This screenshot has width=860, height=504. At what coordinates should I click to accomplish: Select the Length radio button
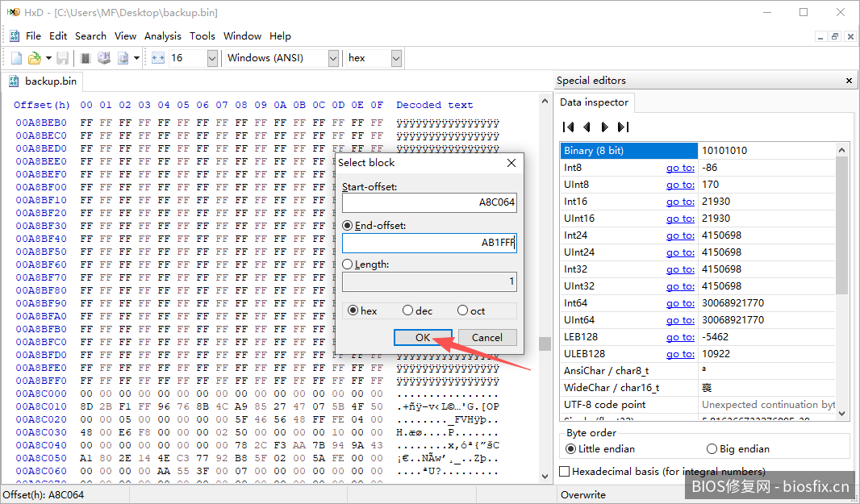click(x=348, y=264)
